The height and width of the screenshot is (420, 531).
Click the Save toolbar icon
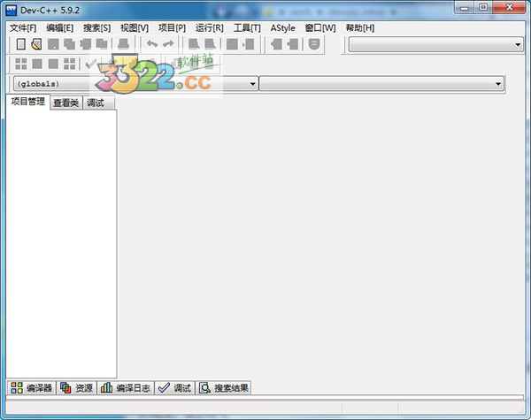[53, 44]
